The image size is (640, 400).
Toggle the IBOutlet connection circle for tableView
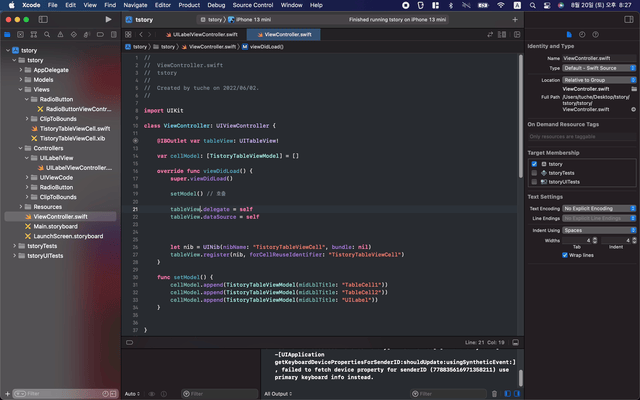pyautogui.click(x=136, y=141)
